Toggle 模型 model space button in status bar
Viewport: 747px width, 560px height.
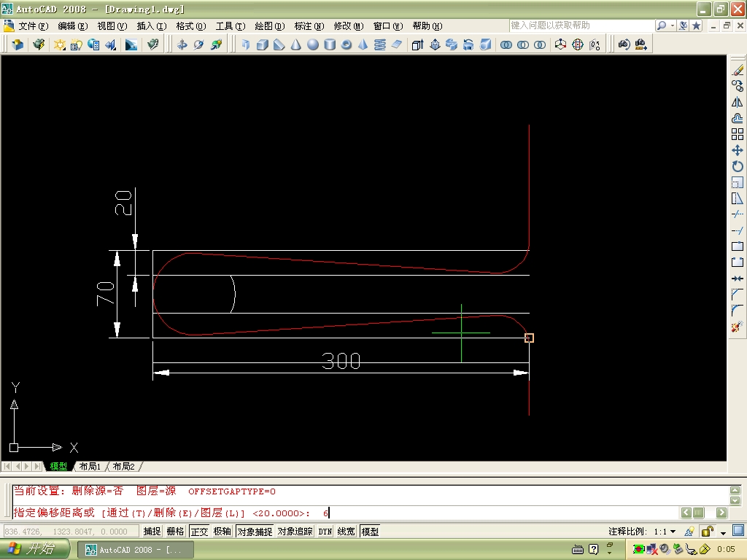point(370,531)
